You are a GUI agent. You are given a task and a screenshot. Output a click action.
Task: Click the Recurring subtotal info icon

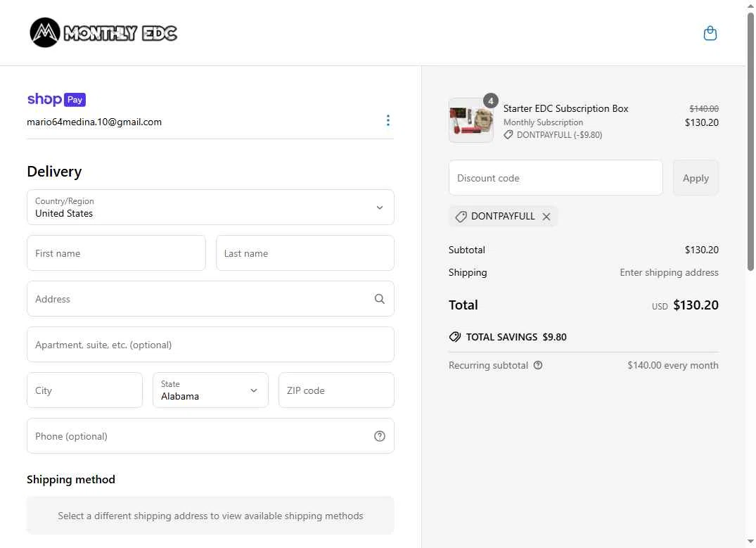click(538, 365)
